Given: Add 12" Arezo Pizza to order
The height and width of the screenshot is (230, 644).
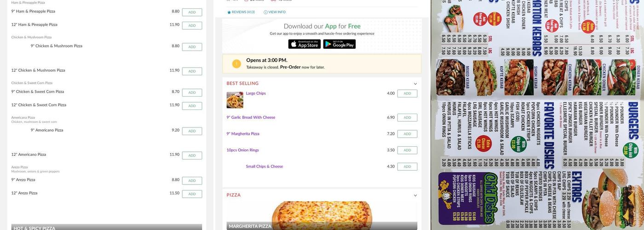Looking at the screenshot, I should [x=192, y=194].
